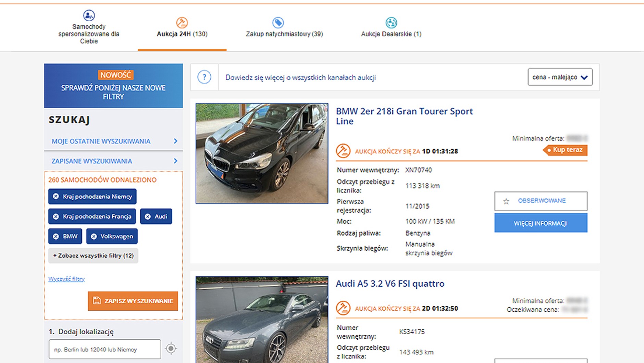Click BMW auction countdown 1D 01:31:28
The width and height of the screenshot is (644, 363).
click(440, 151)
